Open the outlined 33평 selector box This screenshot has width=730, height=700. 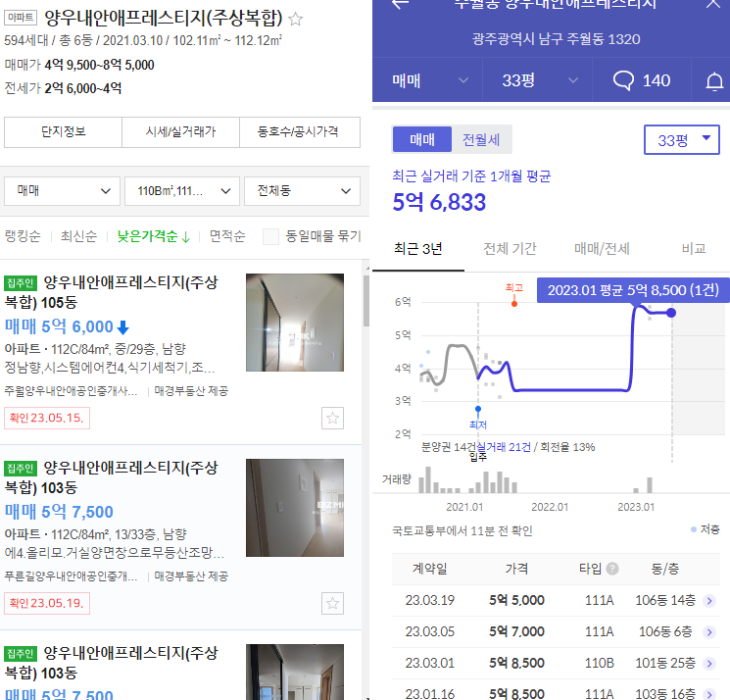pos(682,140)
